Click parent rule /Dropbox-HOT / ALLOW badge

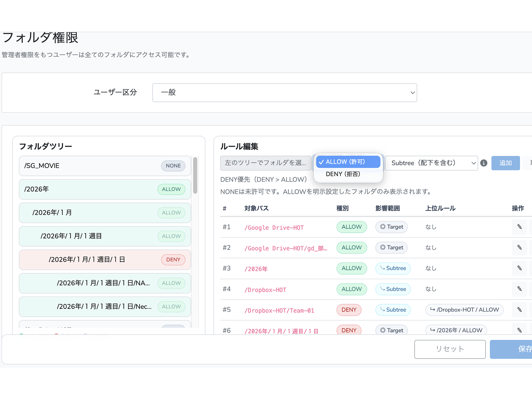point(465,310)
